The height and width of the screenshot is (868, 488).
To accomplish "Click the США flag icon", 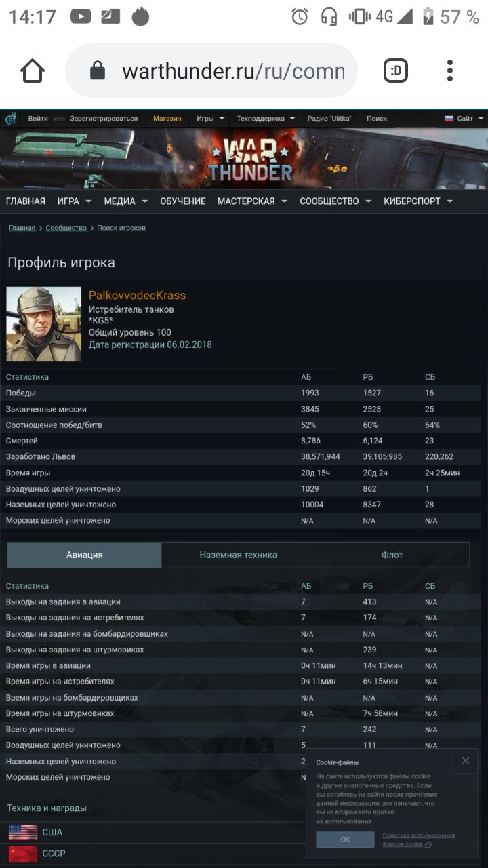I will (23, 832).
